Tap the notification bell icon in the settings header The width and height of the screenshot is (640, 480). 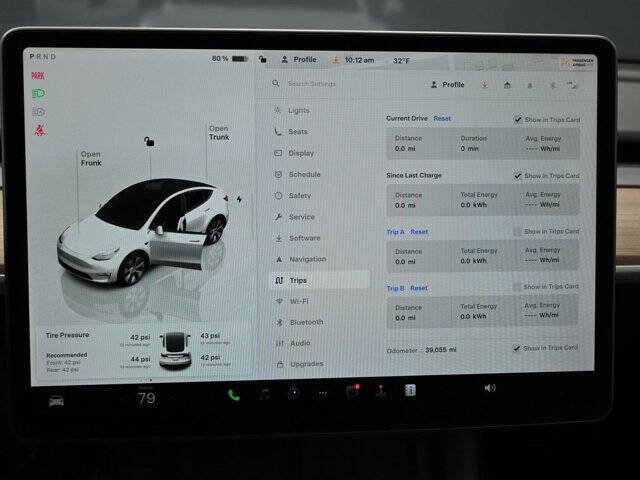tap(530, 85)
